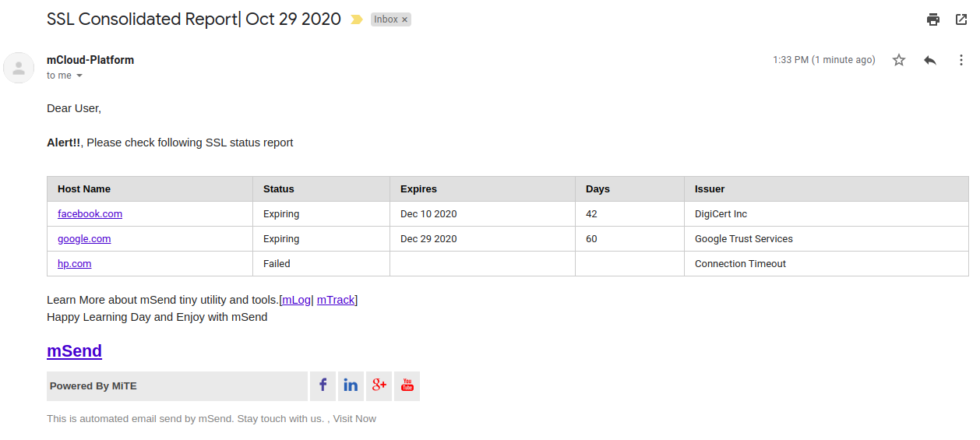Reply using the arrow icon
The height and width of the screenshot is (440, 980).
(930, 60)
